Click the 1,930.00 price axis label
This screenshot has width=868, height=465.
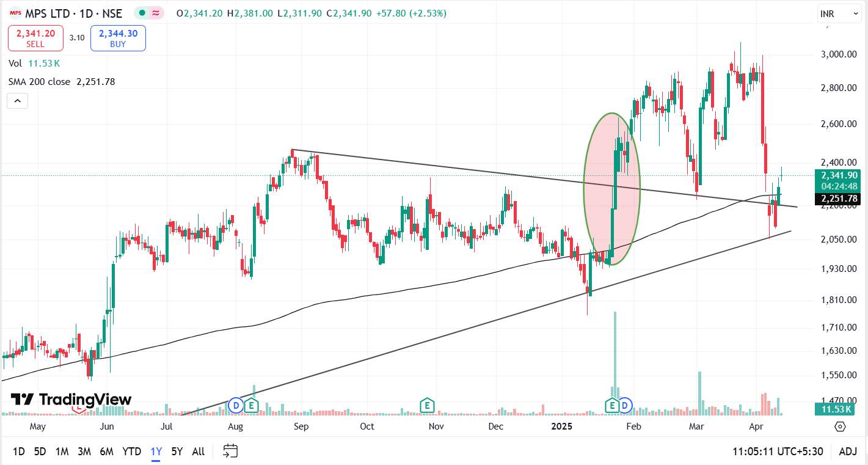click(838, 269)
